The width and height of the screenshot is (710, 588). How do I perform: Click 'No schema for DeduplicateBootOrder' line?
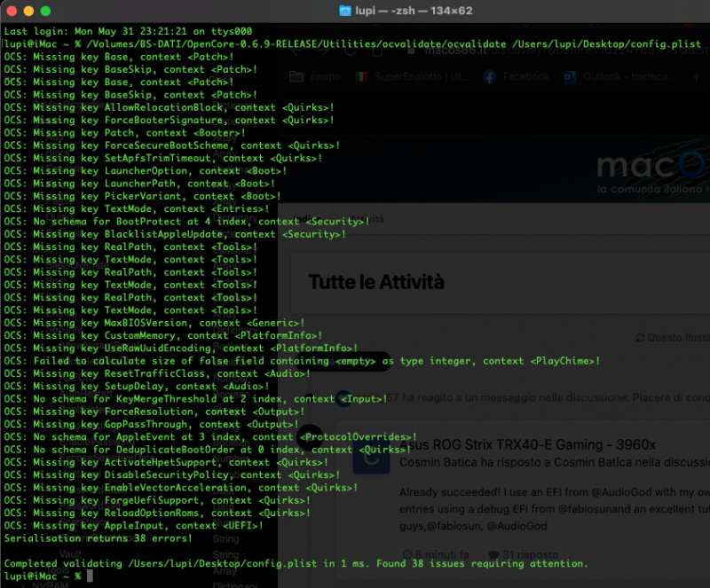pyautogui.click(x=208, y=450)
